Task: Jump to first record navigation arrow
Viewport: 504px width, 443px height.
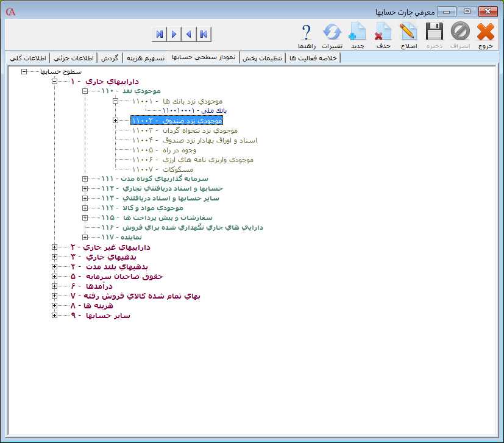Action: tap(203, 34)
